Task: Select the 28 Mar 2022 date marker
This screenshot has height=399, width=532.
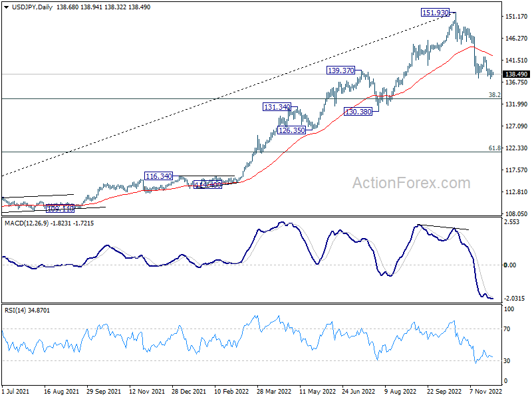Action: coord(273,392)
